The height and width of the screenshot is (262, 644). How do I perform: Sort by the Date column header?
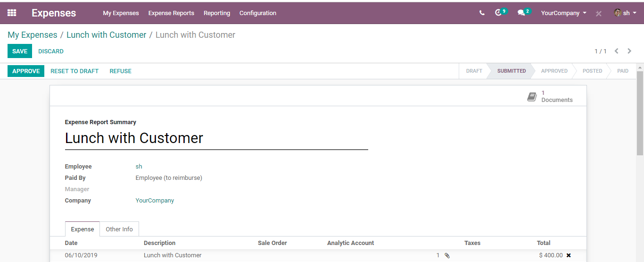(x=71, y=243)
